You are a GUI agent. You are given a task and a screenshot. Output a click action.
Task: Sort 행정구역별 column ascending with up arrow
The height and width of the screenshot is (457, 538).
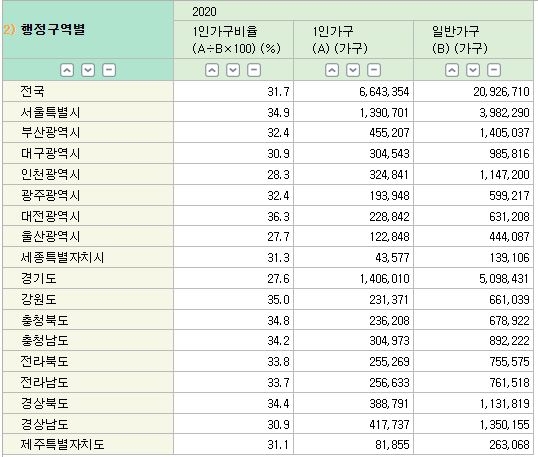coord(67,70)
